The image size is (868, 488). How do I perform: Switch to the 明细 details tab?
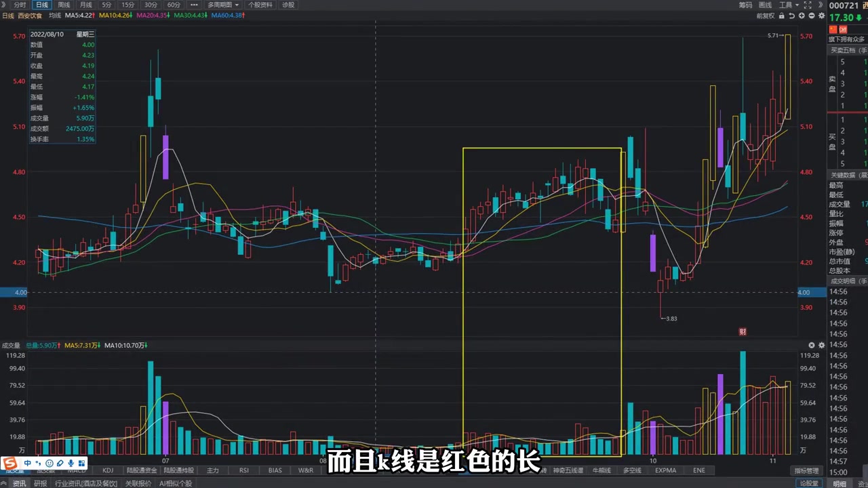click(840, 483)
